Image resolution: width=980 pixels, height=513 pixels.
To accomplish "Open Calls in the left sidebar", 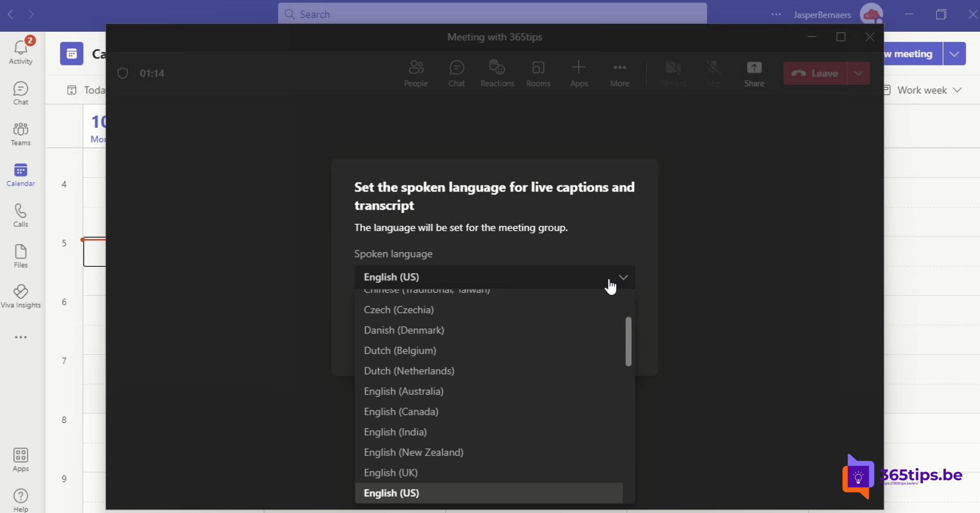I will (x=20, y=216).
